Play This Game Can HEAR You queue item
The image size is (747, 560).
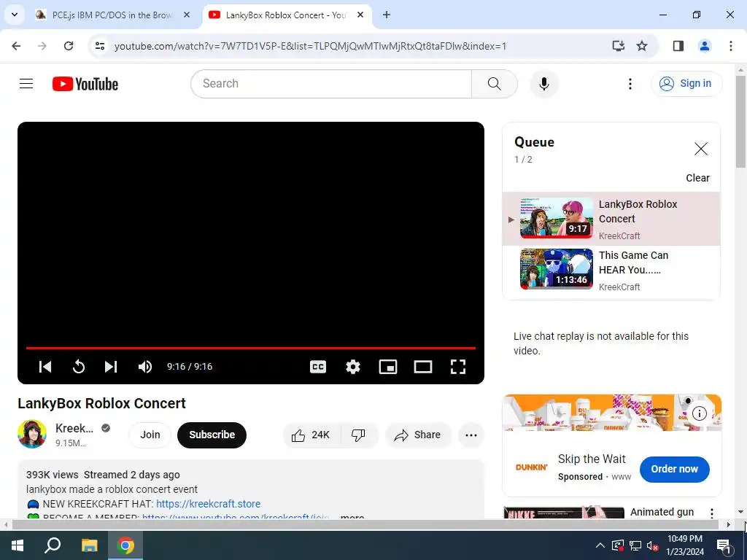tap(611, 270)
